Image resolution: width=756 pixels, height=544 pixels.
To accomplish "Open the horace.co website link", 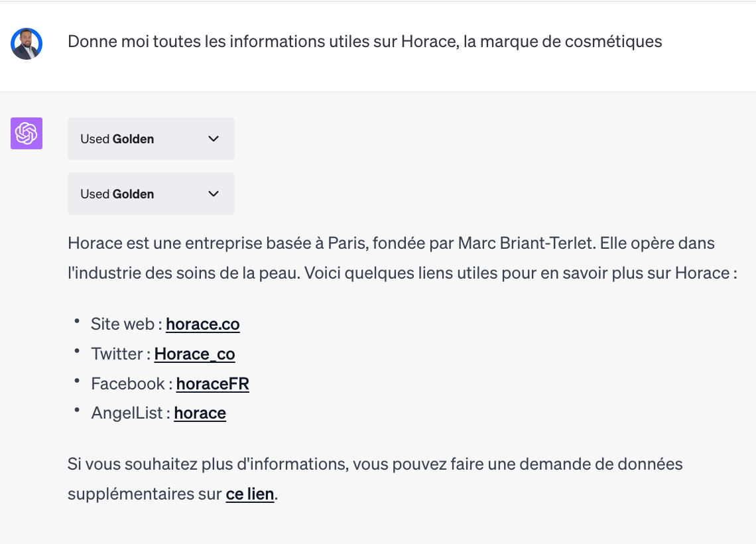I will [x=202, y=324].
